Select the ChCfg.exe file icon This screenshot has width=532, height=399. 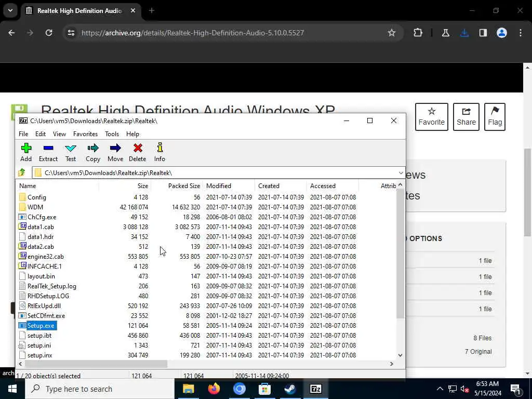tap(22, 217)
